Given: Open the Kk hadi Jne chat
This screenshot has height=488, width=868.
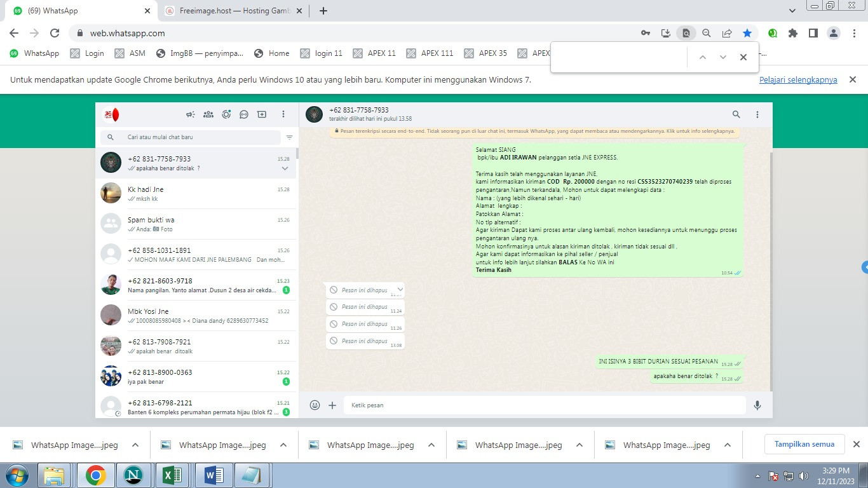Looking at the screenshot, I should 196,194.
